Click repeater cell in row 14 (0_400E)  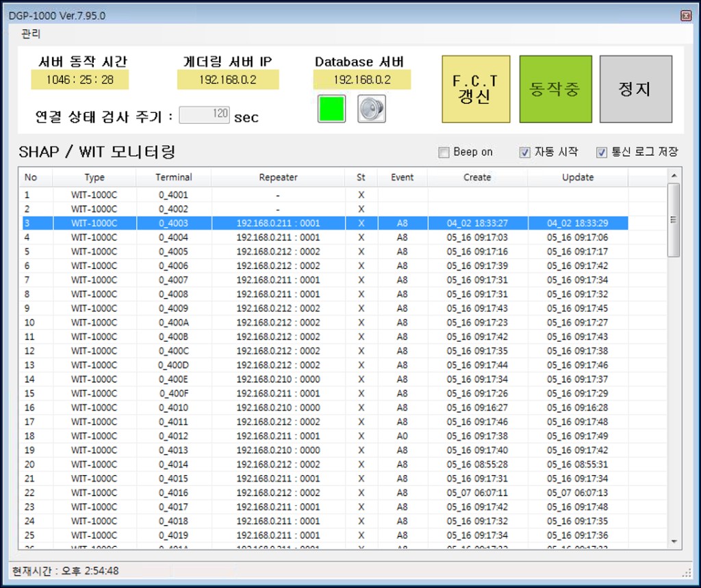pos(278,380)
